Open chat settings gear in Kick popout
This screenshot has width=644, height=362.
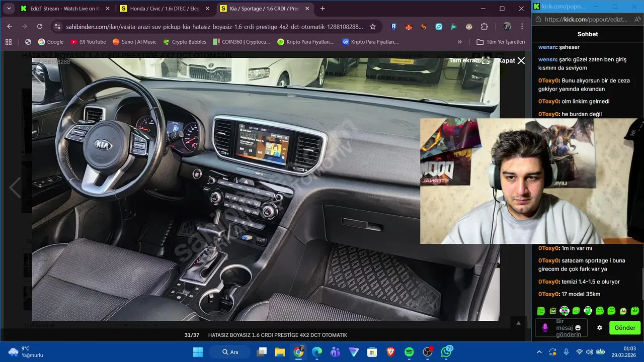[600, 328]
